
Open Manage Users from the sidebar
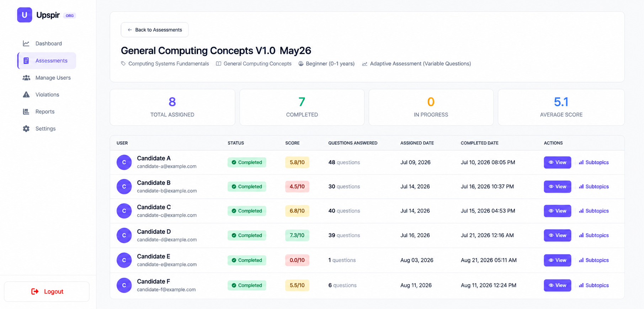tap(47, 78)
